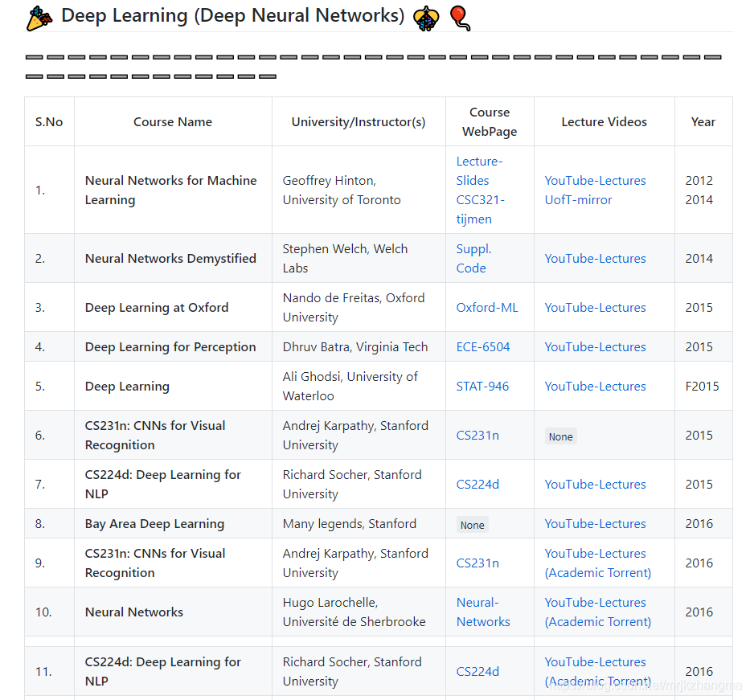Click the S.No column header
The width and height of the screenshot is (750, 700).
49,122
